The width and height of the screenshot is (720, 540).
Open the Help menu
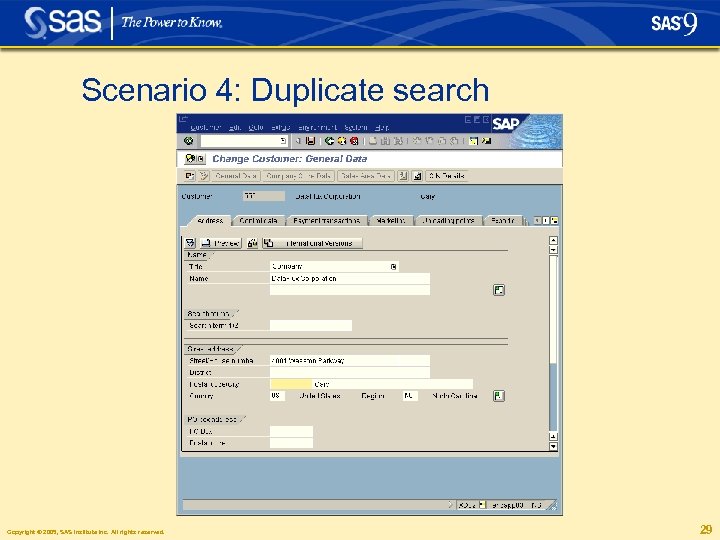pos(382,127)
